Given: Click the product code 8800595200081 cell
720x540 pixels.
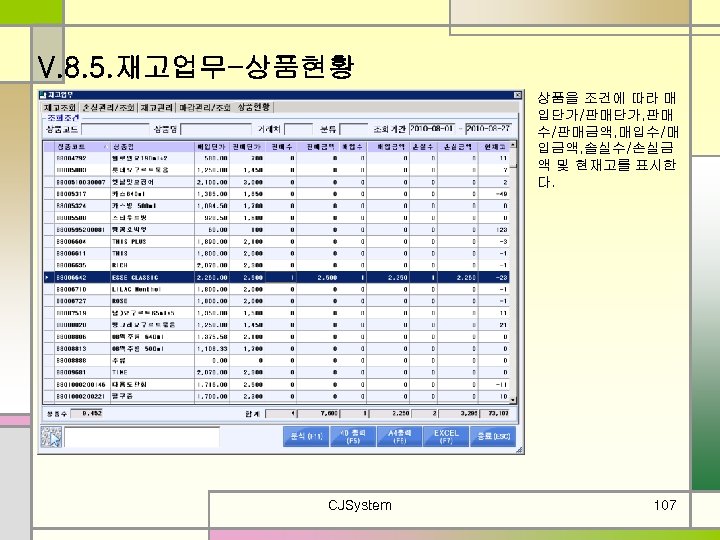Looking at the screenshot, I should pos(82,230).
